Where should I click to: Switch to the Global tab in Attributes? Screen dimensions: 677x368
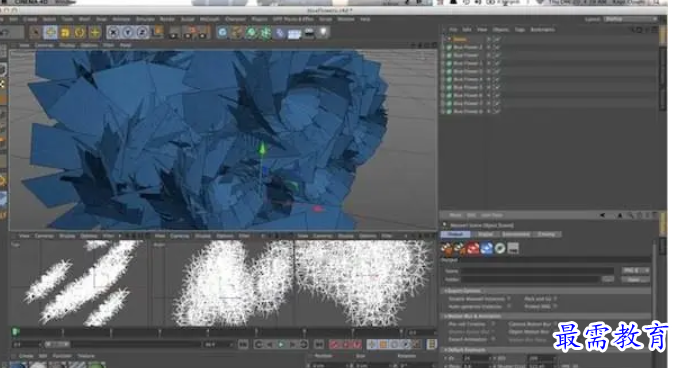coord(456,234)
